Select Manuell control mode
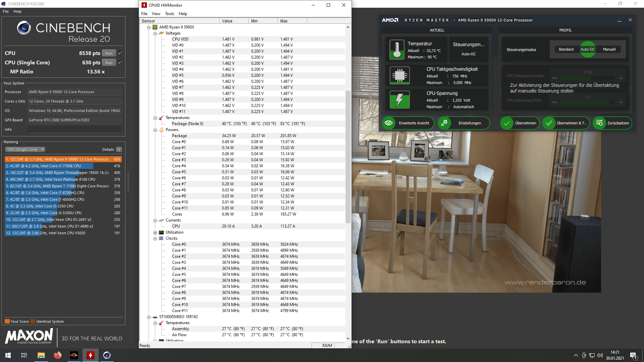The height and width of the screenshot is (362, 644). pyautogui.click(x=609, y=49)
